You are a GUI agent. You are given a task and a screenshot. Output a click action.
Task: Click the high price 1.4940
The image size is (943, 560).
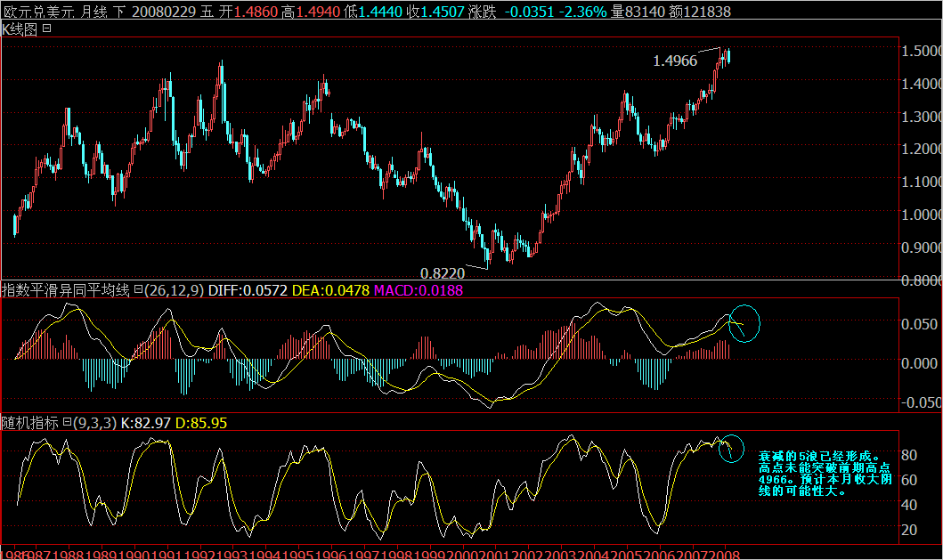click(x=318, y=12)
